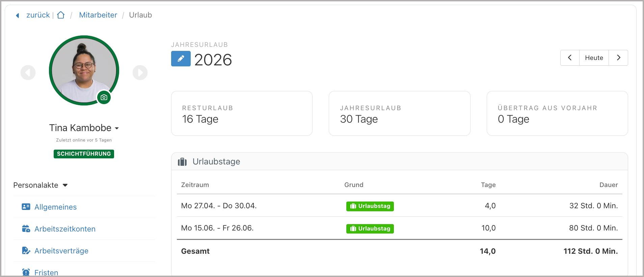Open Arbeitszeitkonten in sidebar
The image size is (644, 277).
(65, 229)
